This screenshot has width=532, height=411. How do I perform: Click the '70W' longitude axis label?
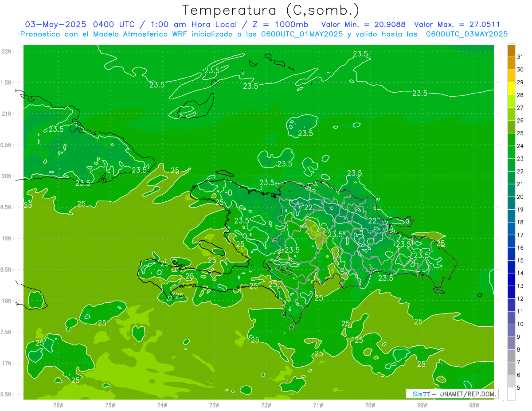(370, 405)
